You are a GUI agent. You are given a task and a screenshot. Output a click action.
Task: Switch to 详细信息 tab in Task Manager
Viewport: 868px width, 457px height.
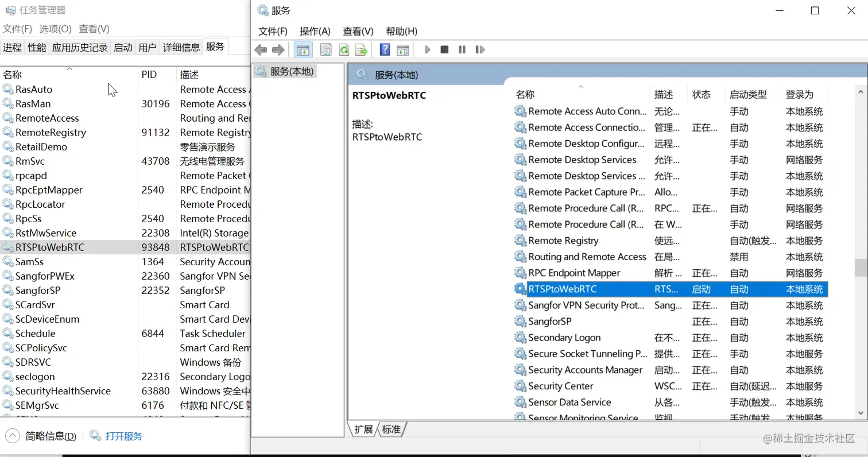click(181, 48)
